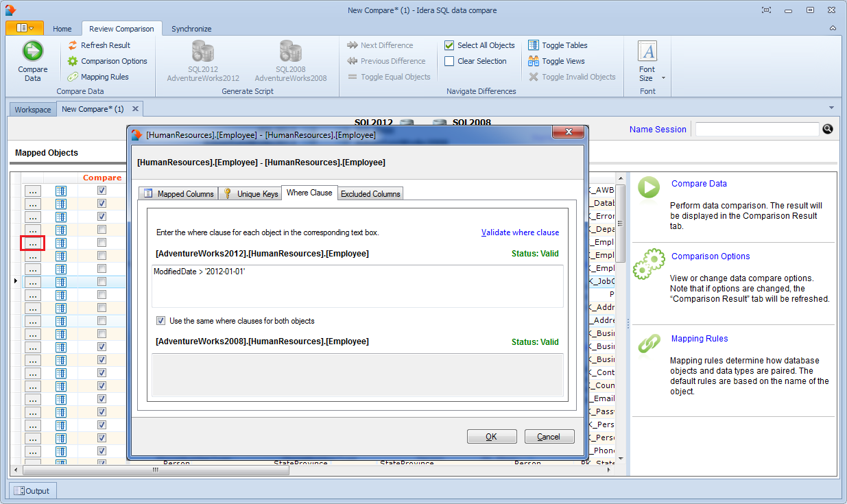
Task: Generate script for SQL2008 AdventureWorks2008
Action: [x=291, y=60]
